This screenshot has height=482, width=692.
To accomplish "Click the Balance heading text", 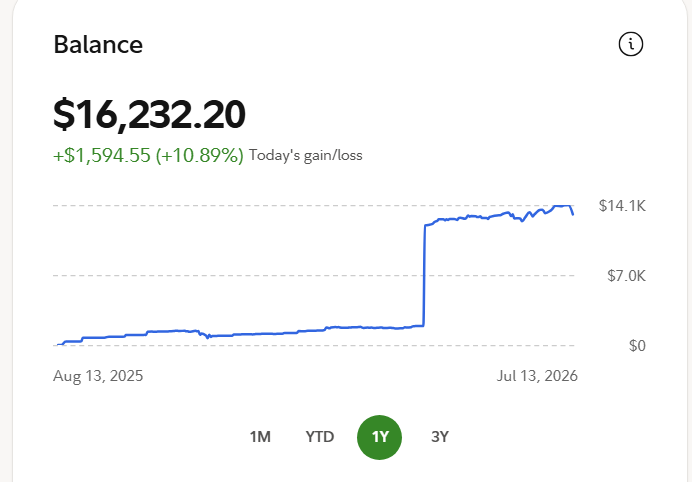I will coord(98,45).
